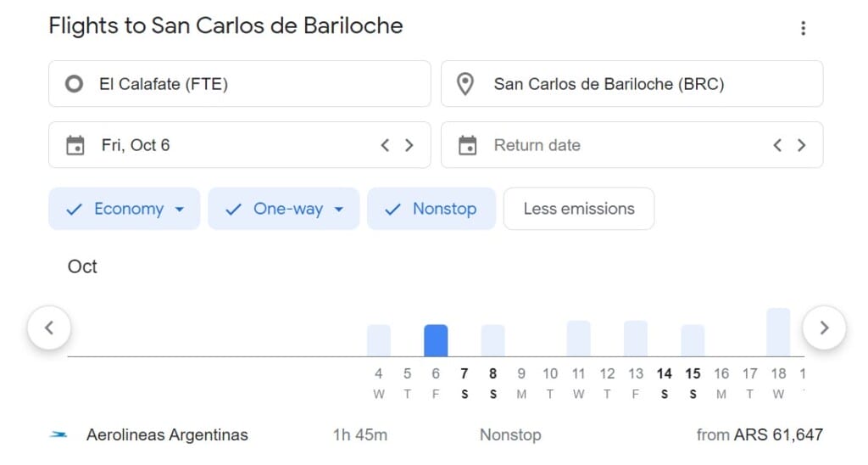Screen dimensions: 868x465
Task: Select the Oct 8 price bar
Action: 492,340
